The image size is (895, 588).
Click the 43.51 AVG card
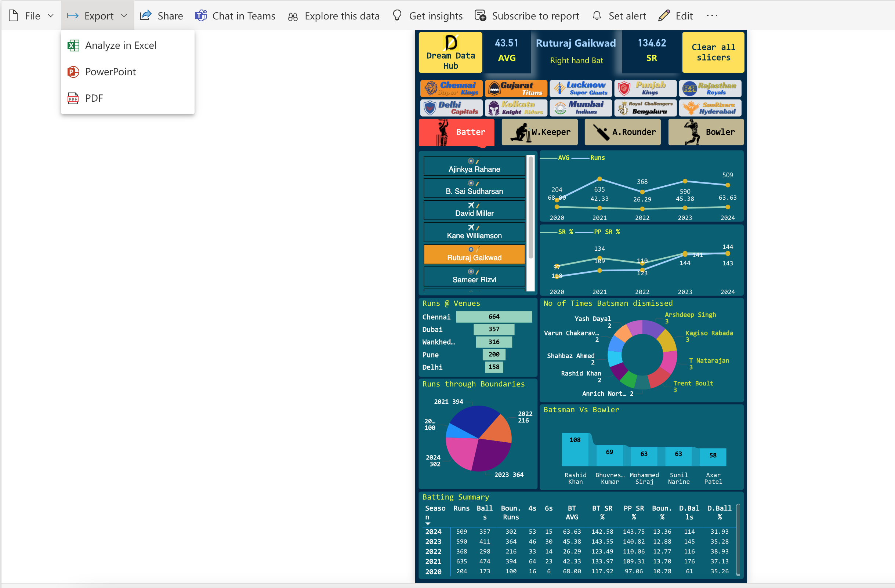507,52
